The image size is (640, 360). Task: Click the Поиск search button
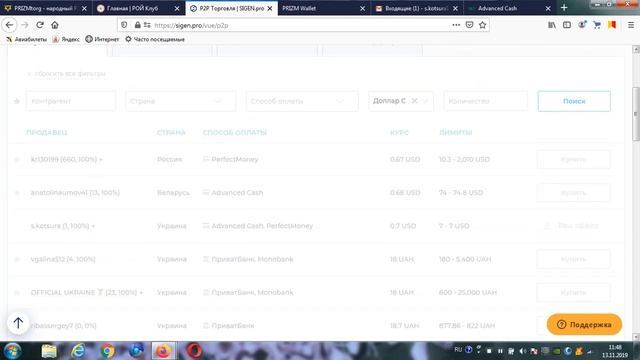574,101
